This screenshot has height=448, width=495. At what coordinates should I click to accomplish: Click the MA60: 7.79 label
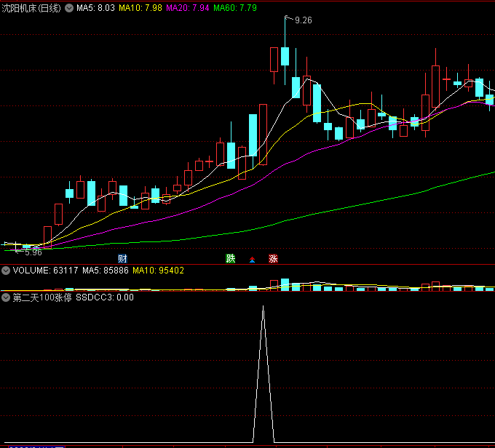235,8
